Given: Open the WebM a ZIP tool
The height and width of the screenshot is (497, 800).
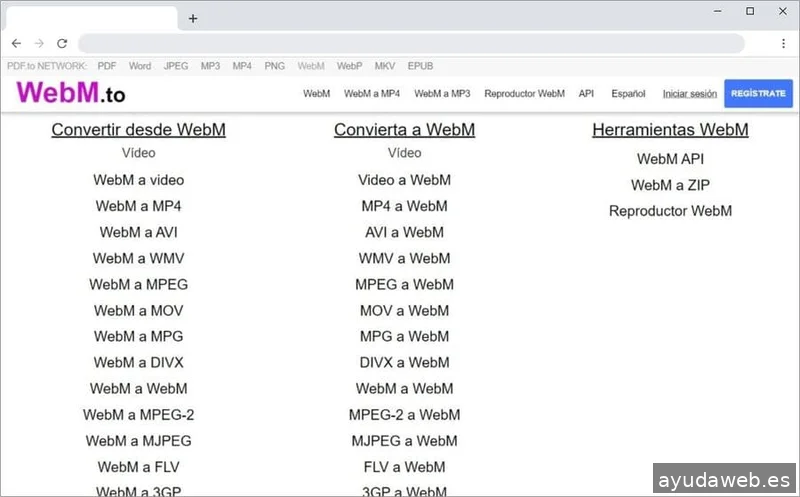Looking at the screenshot, I should 670,185.
